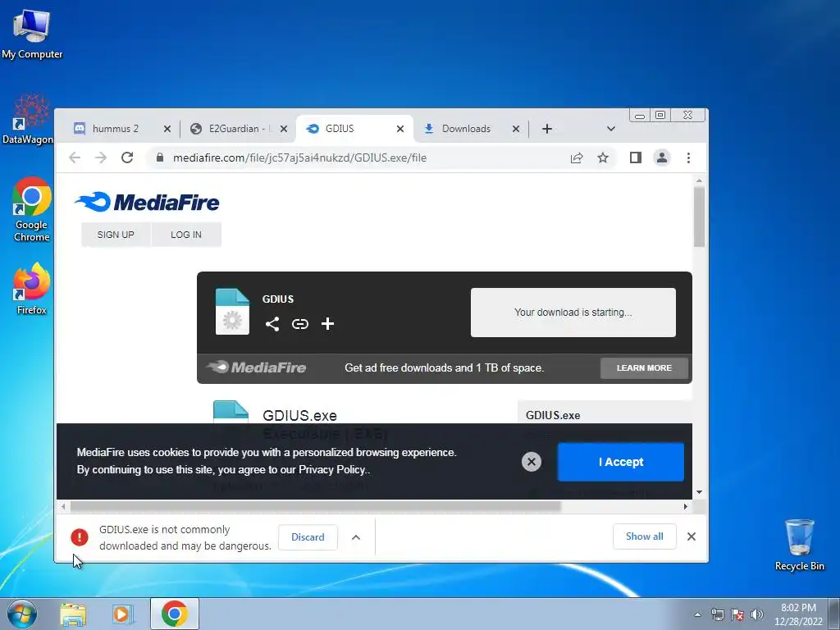This screenshot has height=630, width=840.
Task: Open volume speaker icon
Action: [x=757, y=614]
